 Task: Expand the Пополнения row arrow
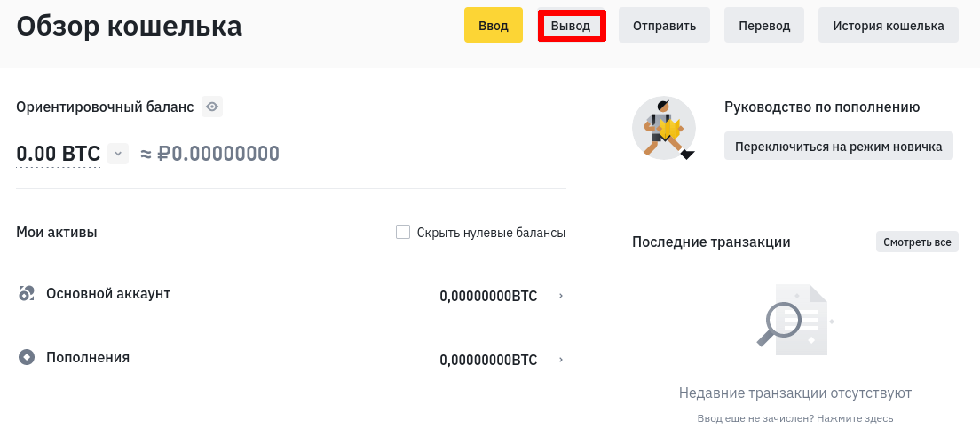click(561, 360)
